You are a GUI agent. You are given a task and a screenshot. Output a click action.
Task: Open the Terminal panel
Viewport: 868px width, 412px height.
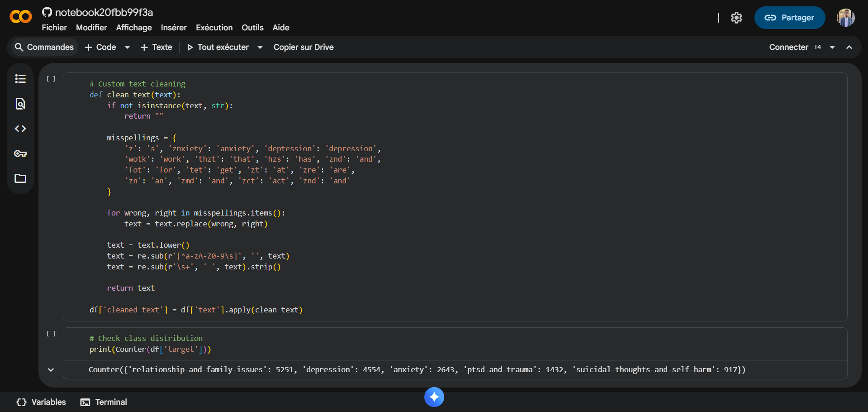tap(104, 402)
